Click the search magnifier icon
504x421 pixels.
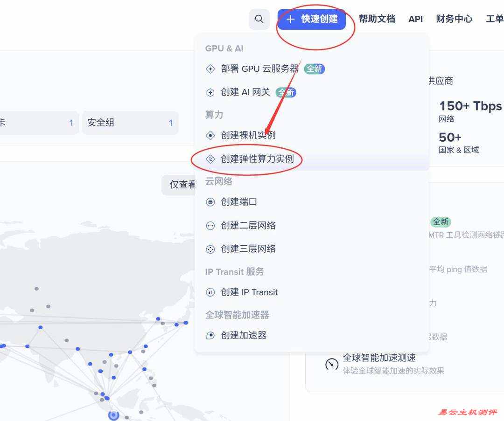tap(259, 19)
